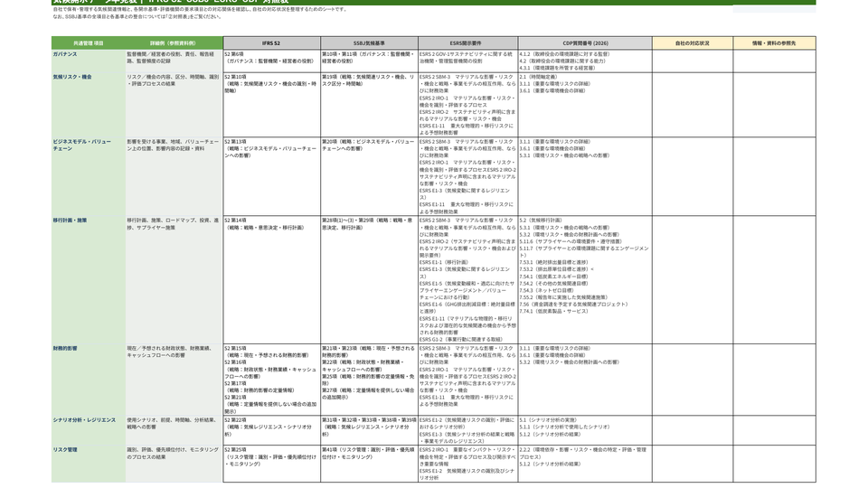
Task: Click the detail cell 現在／予想される財政状態
Action: 174,380
